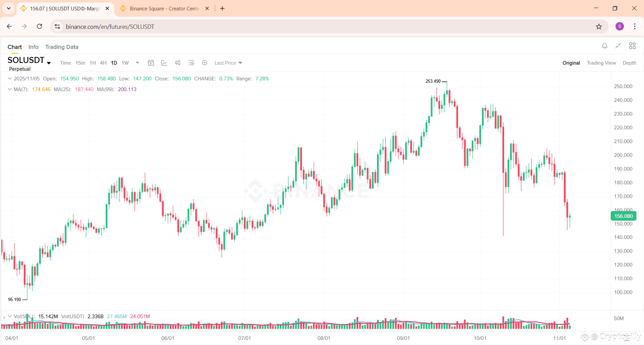
Task: Open the technical indicators line-chart icon
Action: pyautogui.click(x=164, y=63)
